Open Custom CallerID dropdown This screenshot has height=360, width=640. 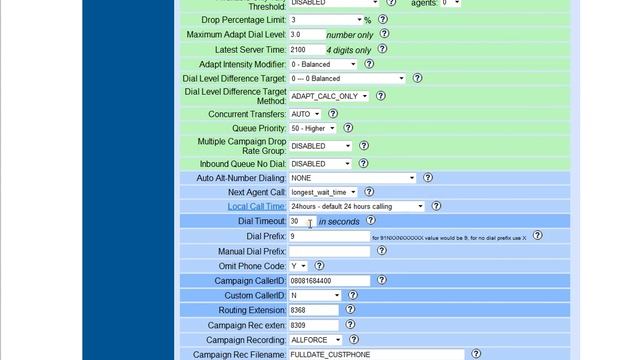(315, 295)
